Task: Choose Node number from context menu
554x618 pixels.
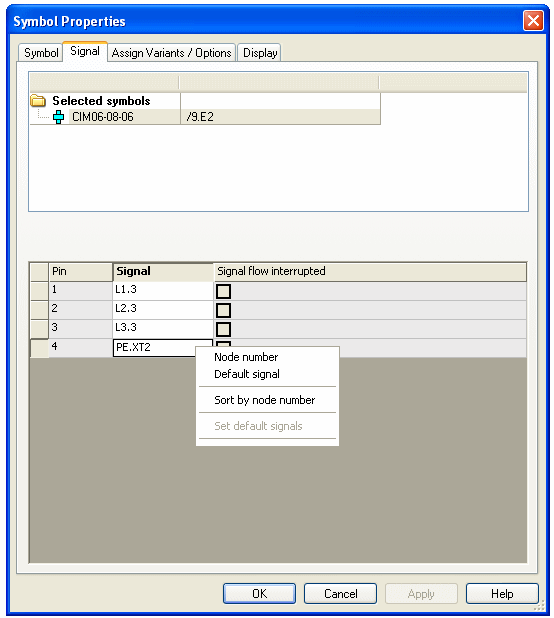Action: 246,357
